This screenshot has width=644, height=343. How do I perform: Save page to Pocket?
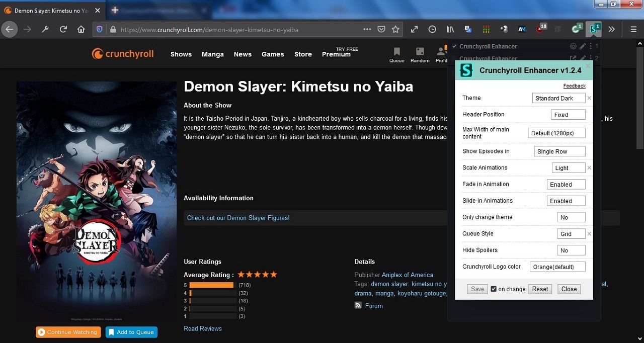pyautogui.click(x=381, y=30)
